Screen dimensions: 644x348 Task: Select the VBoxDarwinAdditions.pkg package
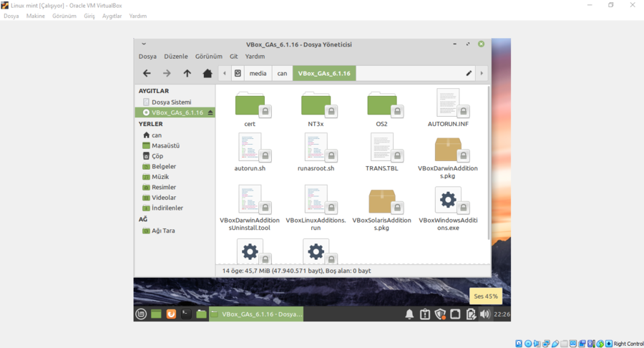(448, 158)
